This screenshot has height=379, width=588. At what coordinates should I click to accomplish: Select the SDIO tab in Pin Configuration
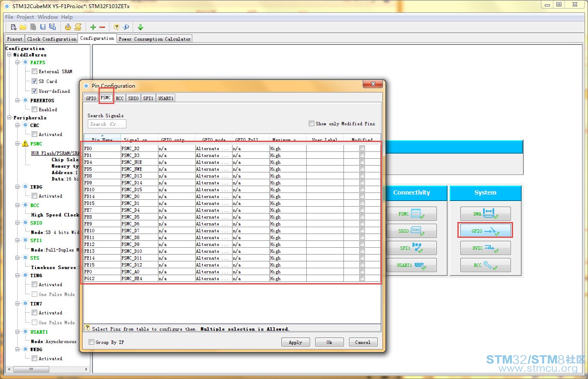(x=133, y=98)
